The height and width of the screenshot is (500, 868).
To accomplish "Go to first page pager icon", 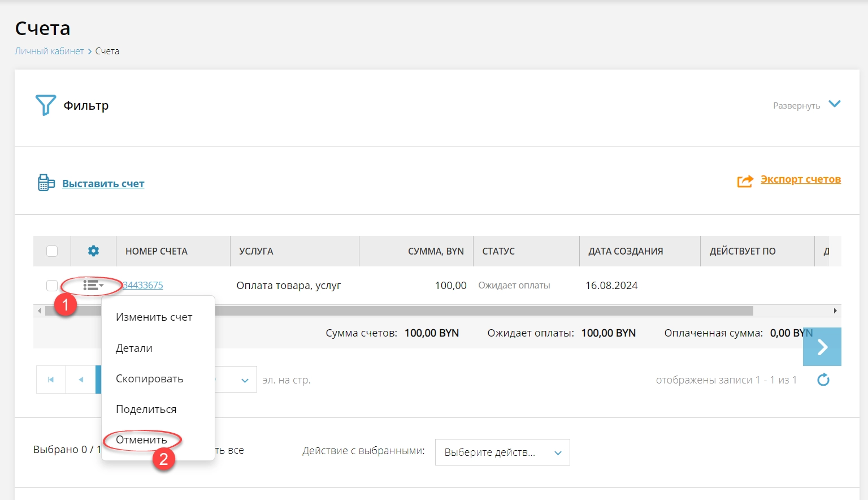I will [51, 380].
